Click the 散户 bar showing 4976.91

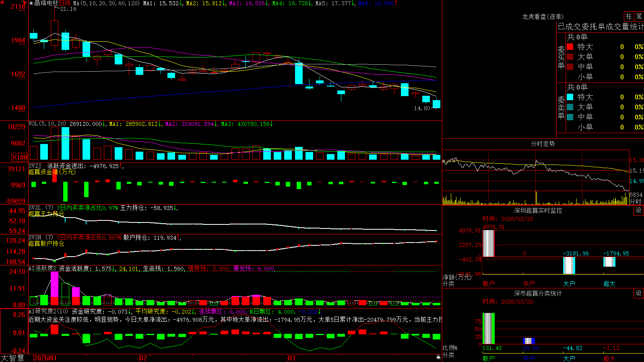click(489, 243)
